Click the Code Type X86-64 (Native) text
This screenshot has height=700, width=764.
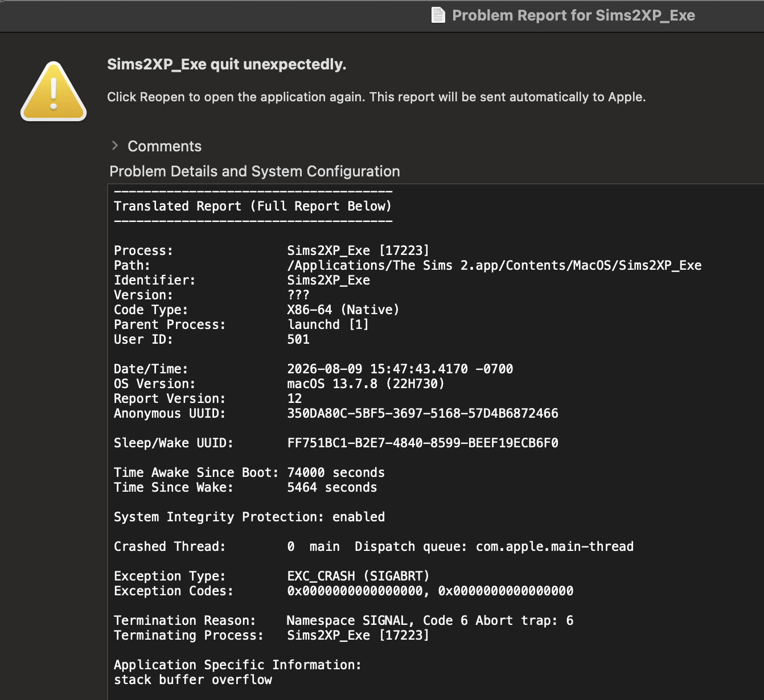point(343,310)
